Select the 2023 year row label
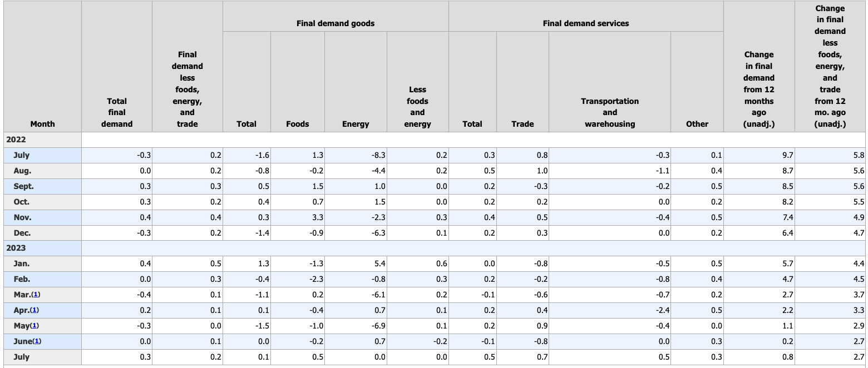This screenshot has width=868, height=368. (x=16, y=248)
